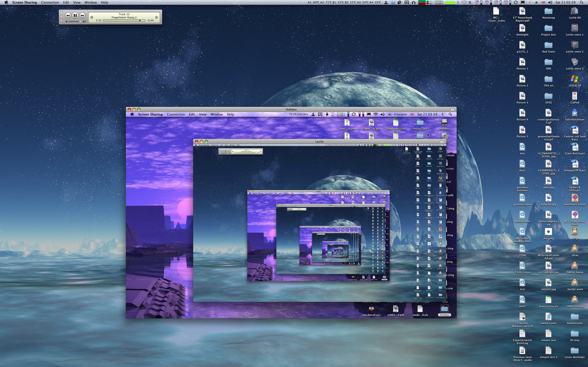Viewport: 588px width, 367px height.
Task: Click the track progress bar in mini player
Action: pos(124,21)
